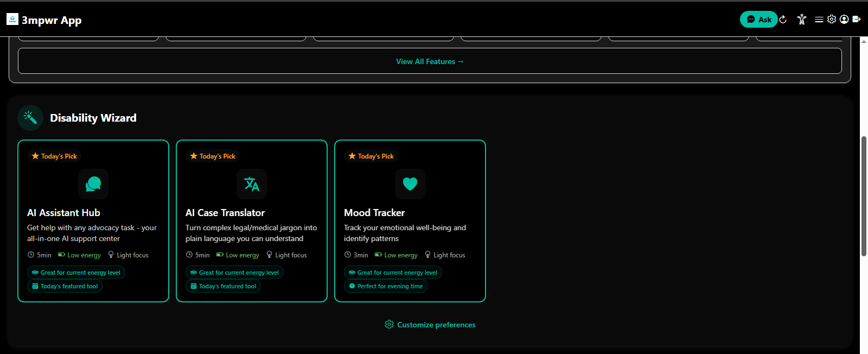Open the AI Case Translator card title
The image size is (868, 354).
tap(225, 213)
